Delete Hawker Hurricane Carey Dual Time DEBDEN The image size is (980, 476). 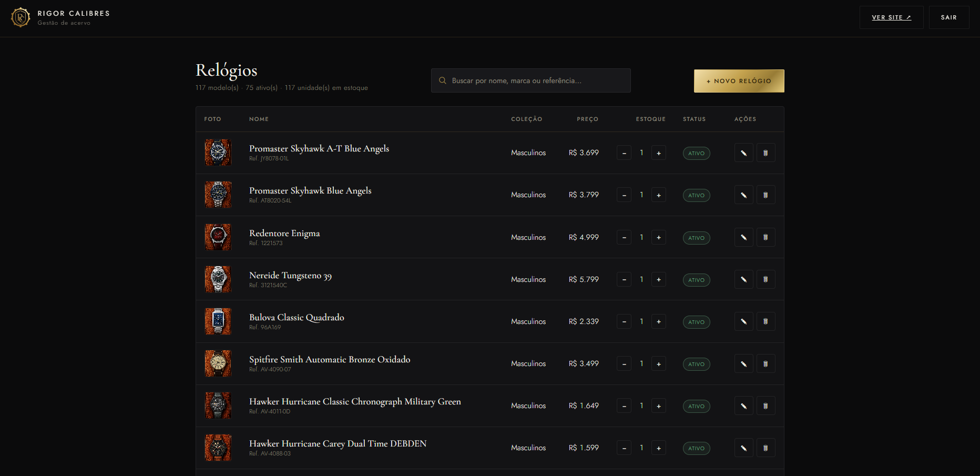click(x=765, y=448)
